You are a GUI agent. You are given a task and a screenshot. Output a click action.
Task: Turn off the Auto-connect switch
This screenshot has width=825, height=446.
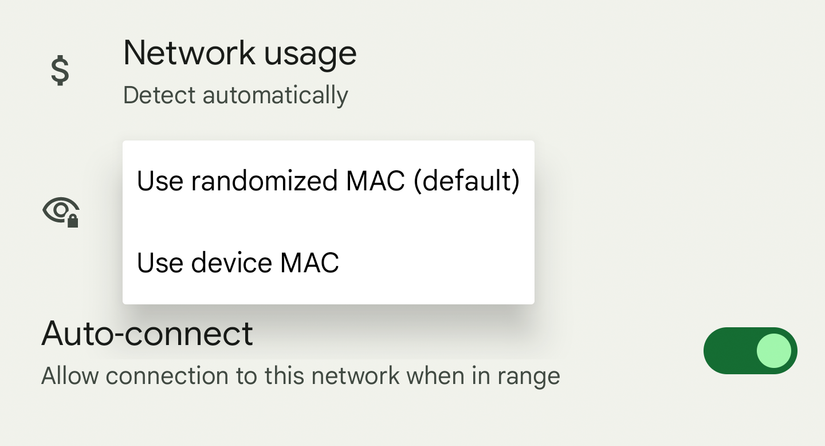pos(750,351)
